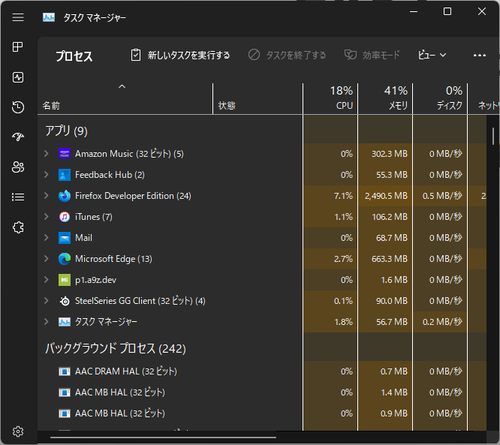
Task: Open the more options ellipsis menu
Action: coord(479,55)
